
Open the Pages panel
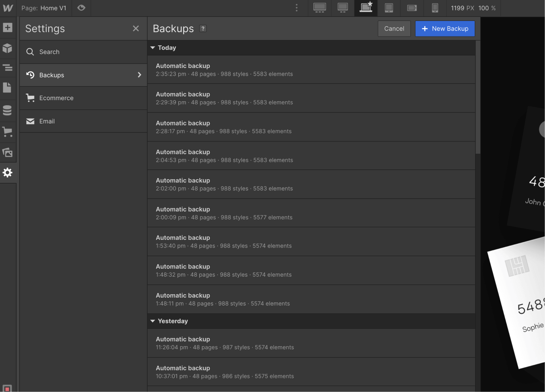click(8, 88)
